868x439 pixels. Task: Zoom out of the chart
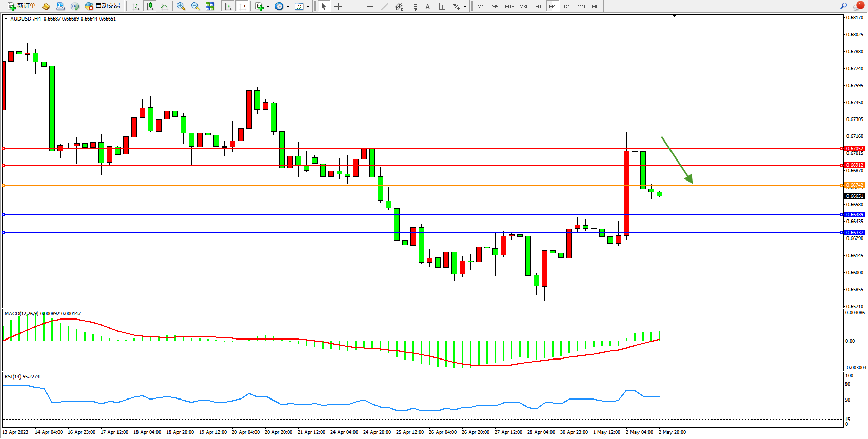click(195, 6)
